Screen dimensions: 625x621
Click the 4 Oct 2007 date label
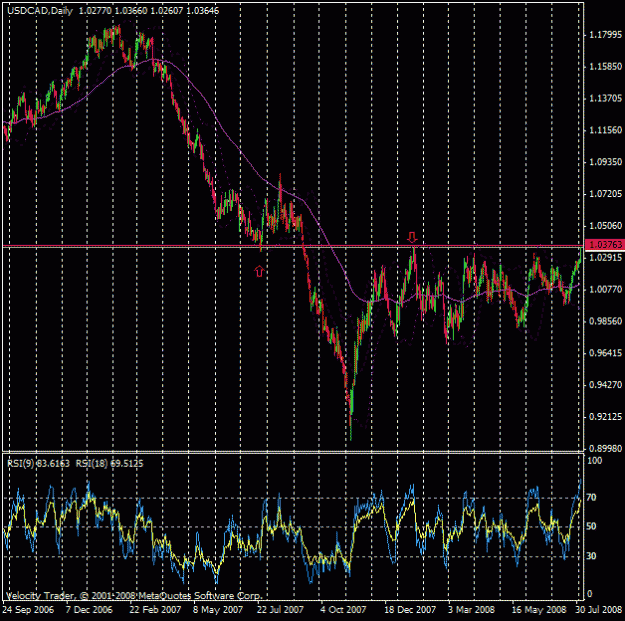(343, 610)
